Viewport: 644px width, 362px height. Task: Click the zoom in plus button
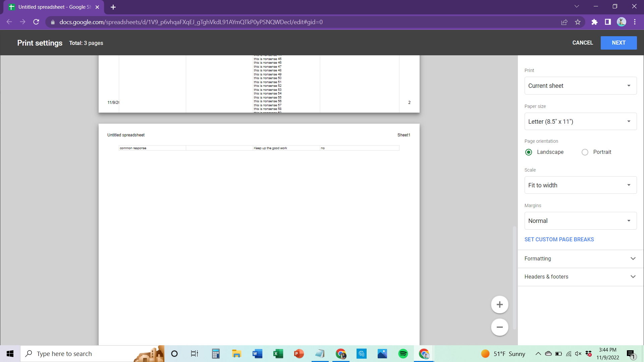(499, 305)
